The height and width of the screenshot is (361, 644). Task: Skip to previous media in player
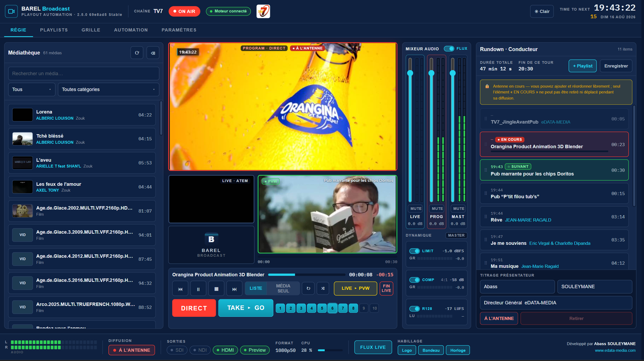(x=180, y=289)
